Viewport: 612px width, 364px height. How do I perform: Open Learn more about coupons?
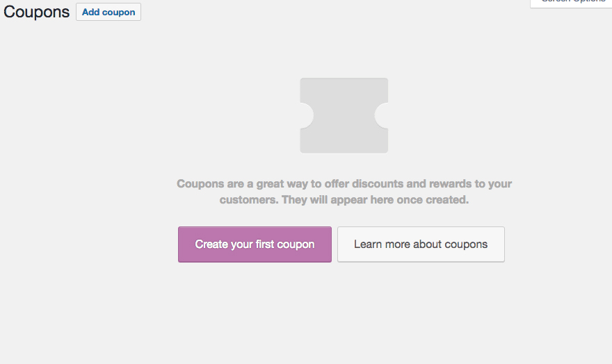(421, 245)
